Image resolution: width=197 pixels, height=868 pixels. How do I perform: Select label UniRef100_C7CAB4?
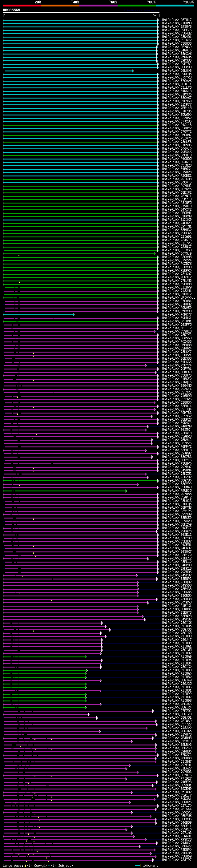tap(177, 301)
